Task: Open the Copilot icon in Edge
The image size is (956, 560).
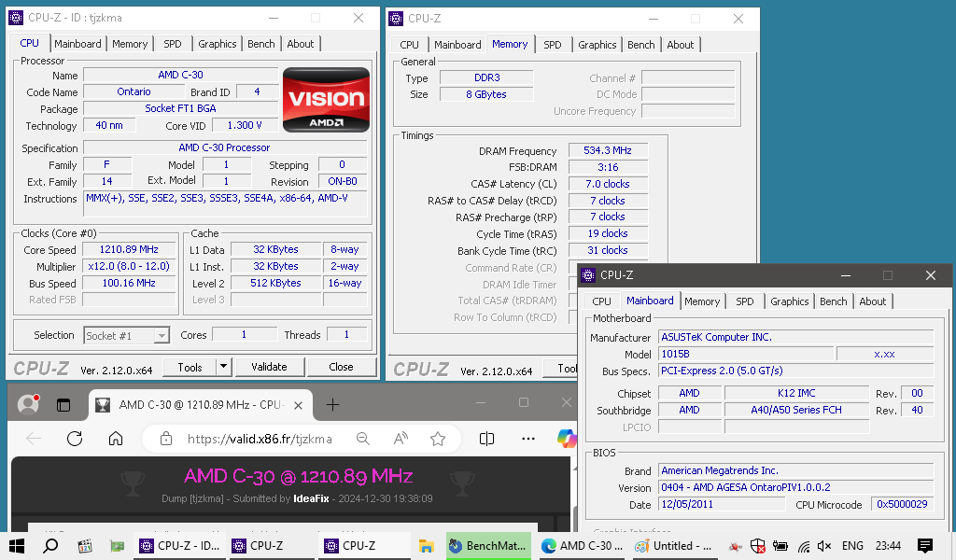Action: (x=567, y=439)
